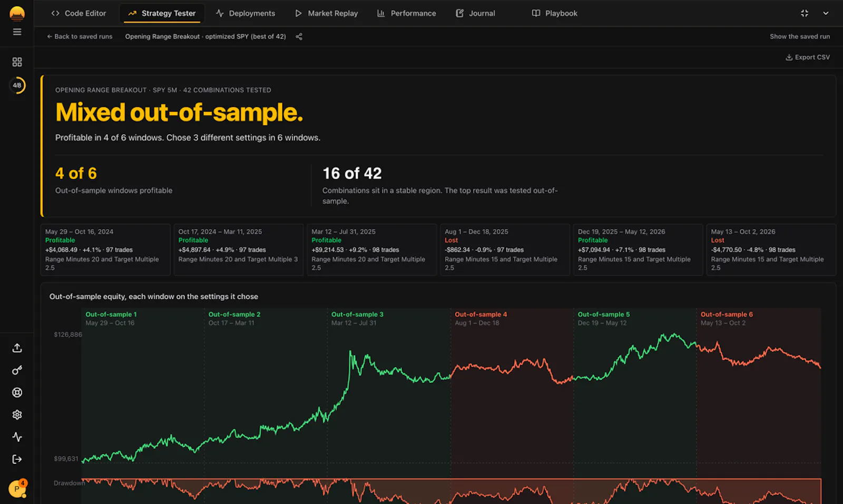The height and width of the screenshot is (504, 843).
Task: Click Out-of-sample 4 chart label
Action: click(481, 314)
